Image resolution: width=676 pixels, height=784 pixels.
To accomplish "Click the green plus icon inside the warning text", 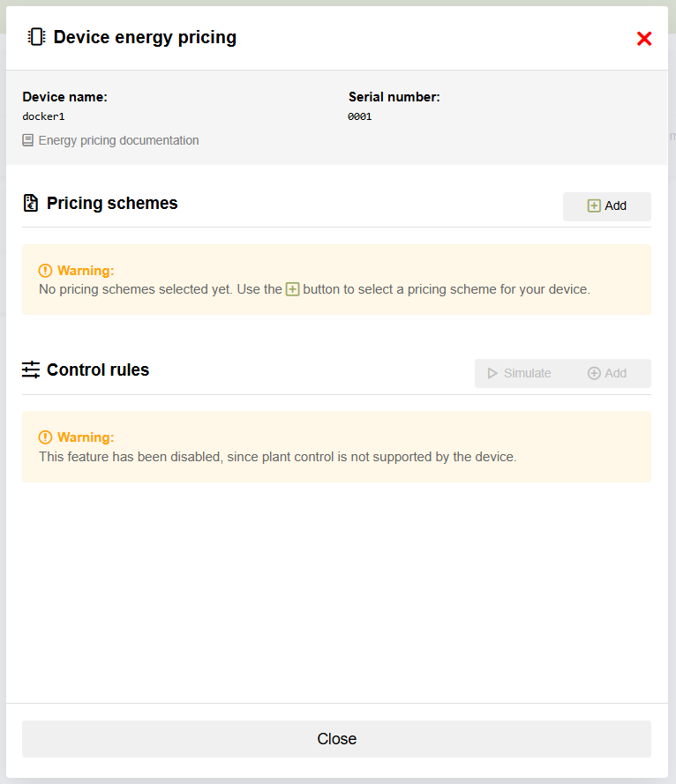I will (293, 289).
